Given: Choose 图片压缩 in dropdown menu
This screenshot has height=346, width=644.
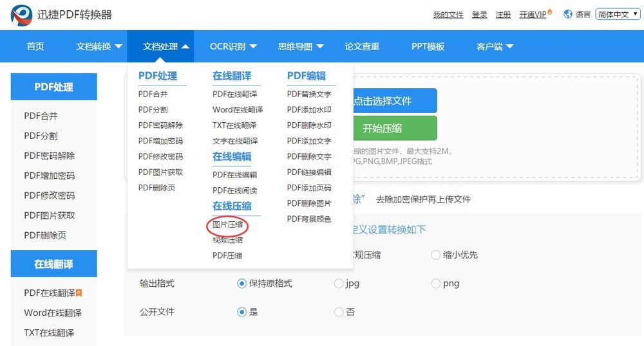Looking at the screenshot, I should tap(227, 224).
